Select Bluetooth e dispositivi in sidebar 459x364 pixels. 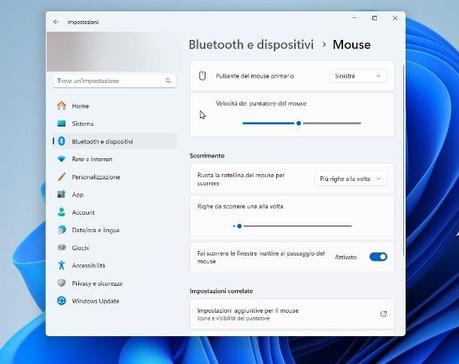pyautogui.click(x=114, y=141)
